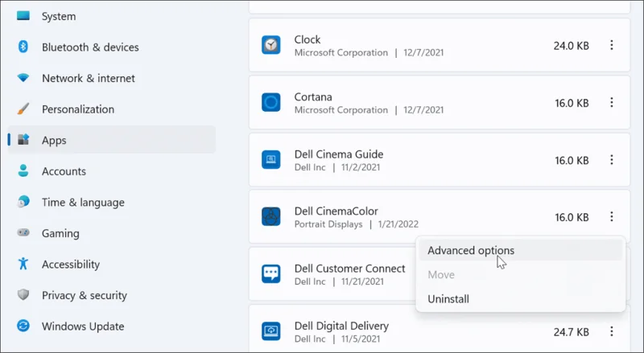This screenshot has width=644, height=353.
Task: Click the Dell Cinema Guide title
Action: point(339,154)
